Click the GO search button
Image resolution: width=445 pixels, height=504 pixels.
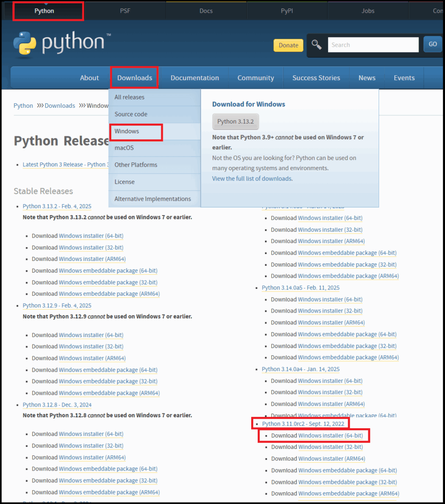click(x=433, y=44)
